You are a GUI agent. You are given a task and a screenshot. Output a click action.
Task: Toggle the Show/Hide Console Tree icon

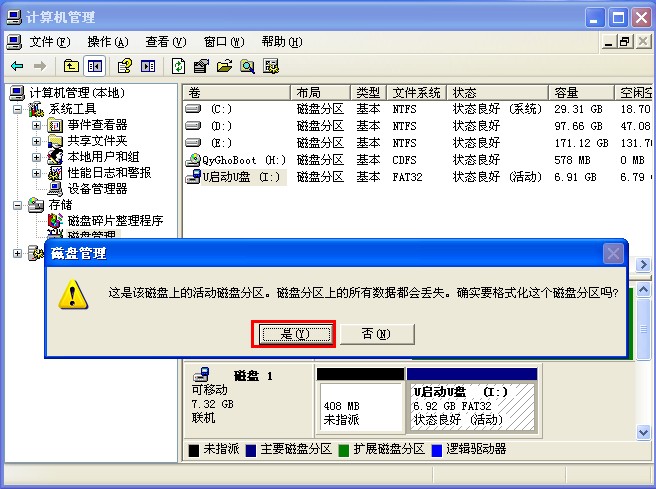(94, 66)
